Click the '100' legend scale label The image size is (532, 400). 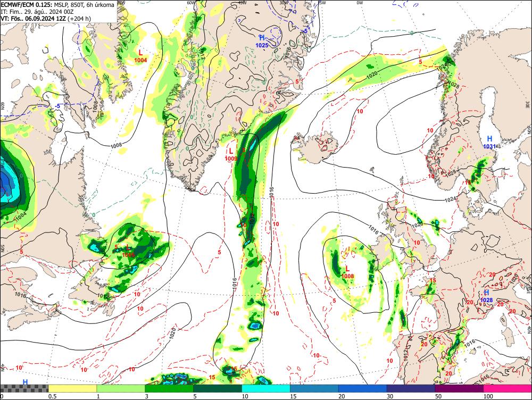[x=488, y=396]
